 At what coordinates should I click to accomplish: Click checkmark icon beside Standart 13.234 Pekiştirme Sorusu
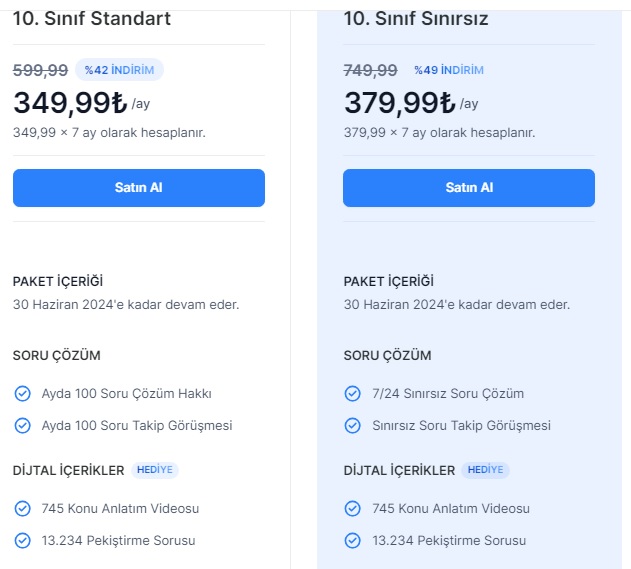(x=23, y=540)
